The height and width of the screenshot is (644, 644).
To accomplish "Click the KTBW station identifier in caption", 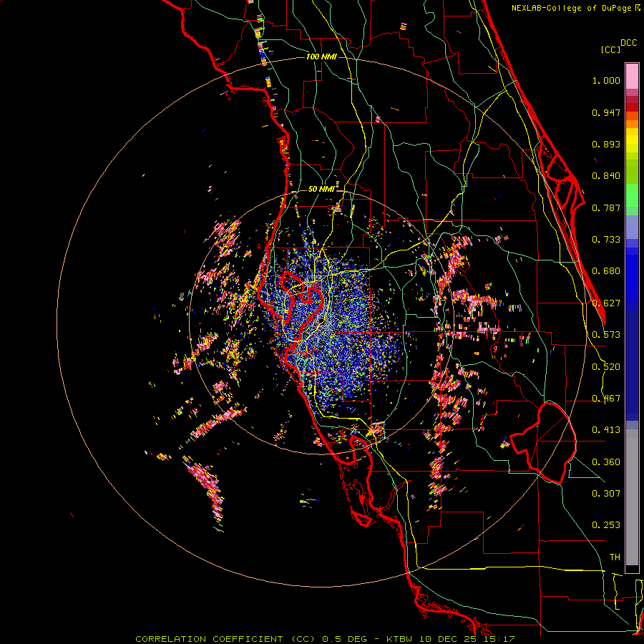I will pos(401,639).
